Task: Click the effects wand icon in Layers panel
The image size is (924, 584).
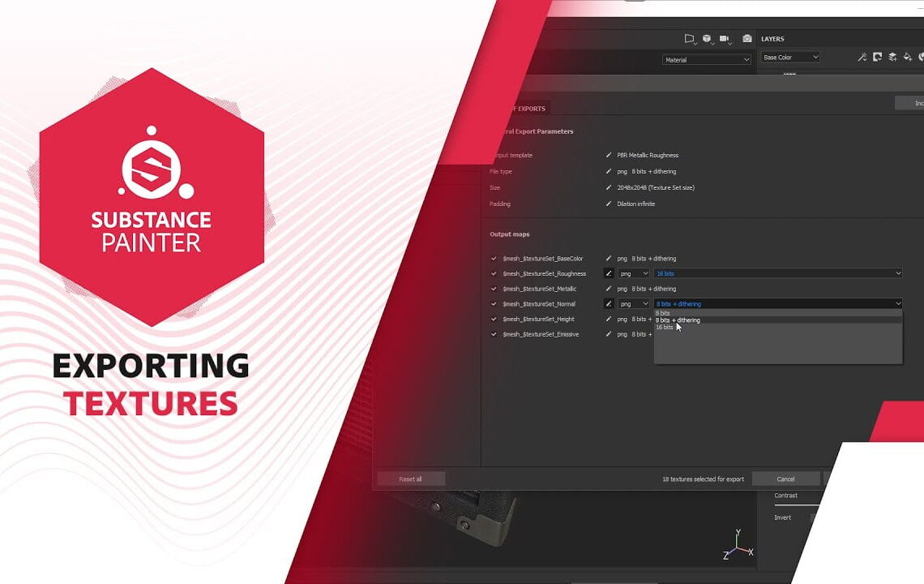Action: 862,57
